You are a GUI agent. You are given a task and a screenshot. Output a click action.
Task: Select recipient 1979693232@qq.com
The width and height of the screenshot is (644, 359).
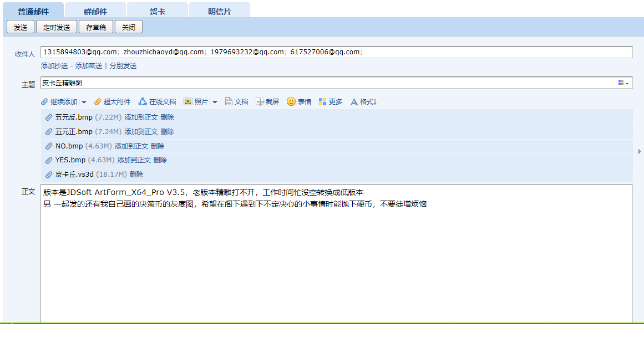pyautogui.click(x=247, y=52)
